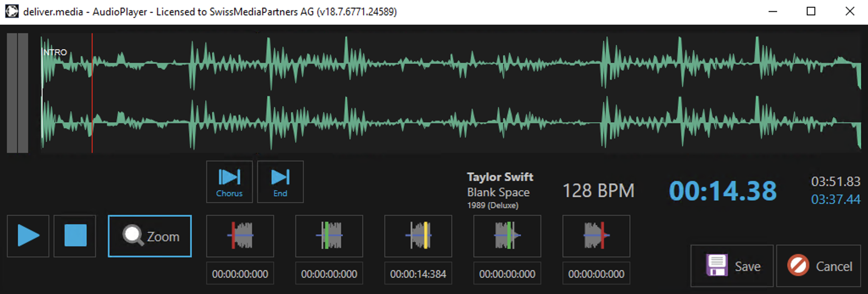This screenshot has width=868, height=294.
Task: Click the deliver.media app icon in title bar
Action: (x=12, y=11)
